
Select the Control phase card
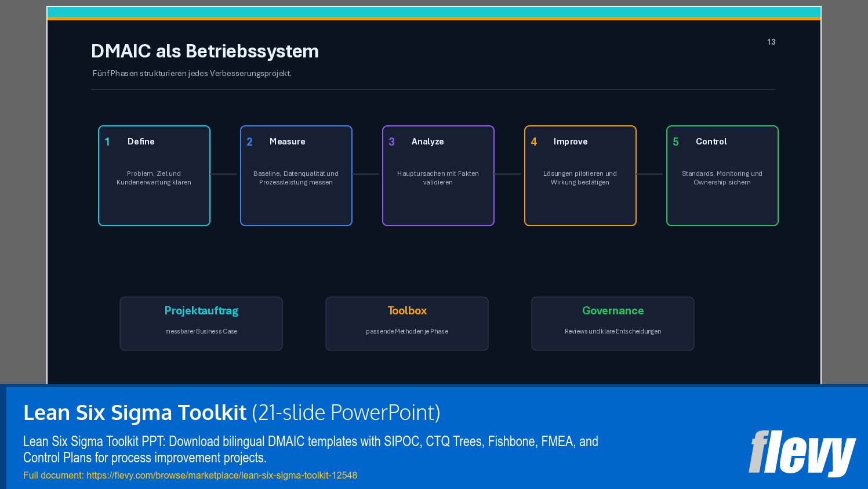[722, 176]
